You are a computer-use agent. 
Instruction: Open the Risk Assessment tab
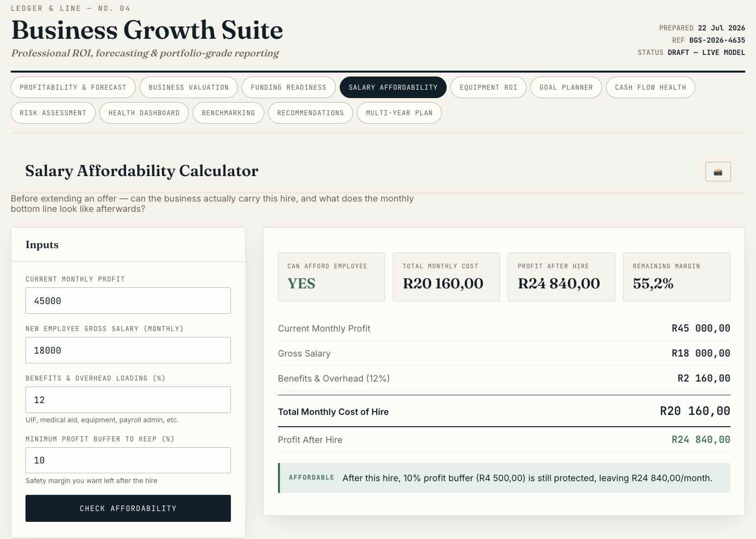pos(53,113)
